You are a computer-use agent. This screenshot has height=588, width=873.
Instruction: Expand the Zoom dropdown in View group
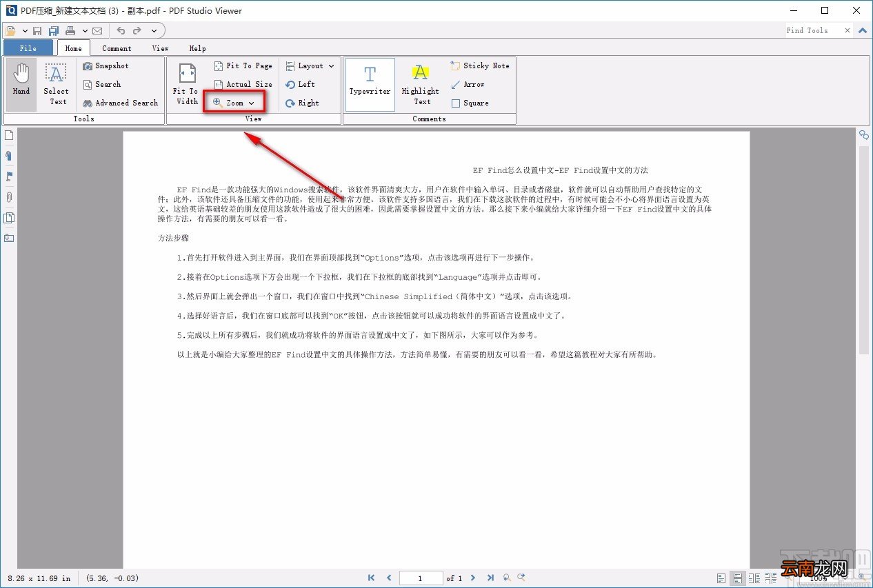click(234, 103)
